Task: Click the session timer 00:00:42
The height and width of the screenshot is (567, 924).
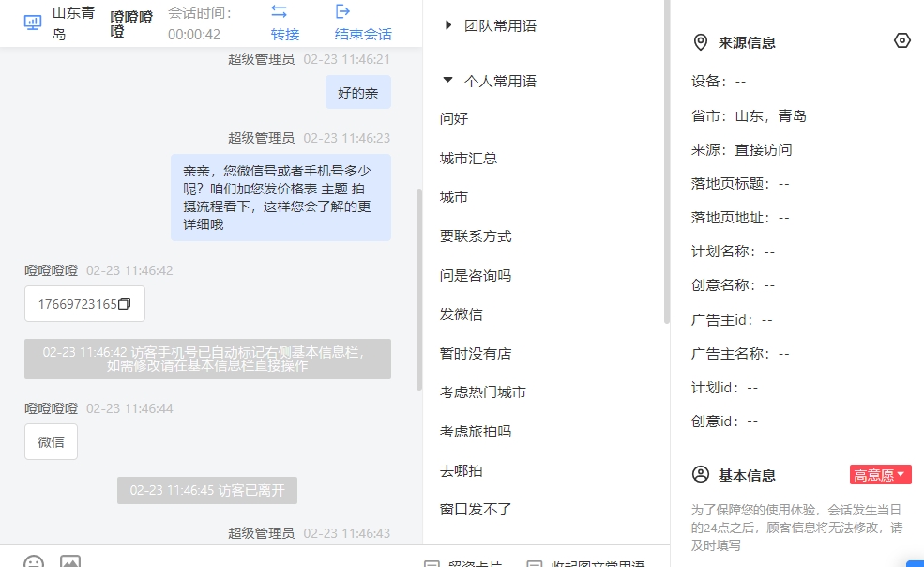Action: (x=194, y=35)
